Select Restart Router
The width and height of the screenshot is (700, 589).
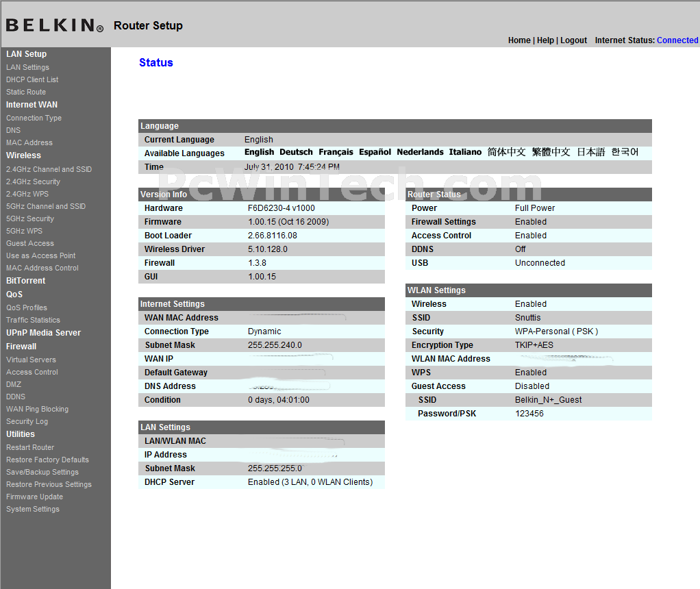(30, 447)
